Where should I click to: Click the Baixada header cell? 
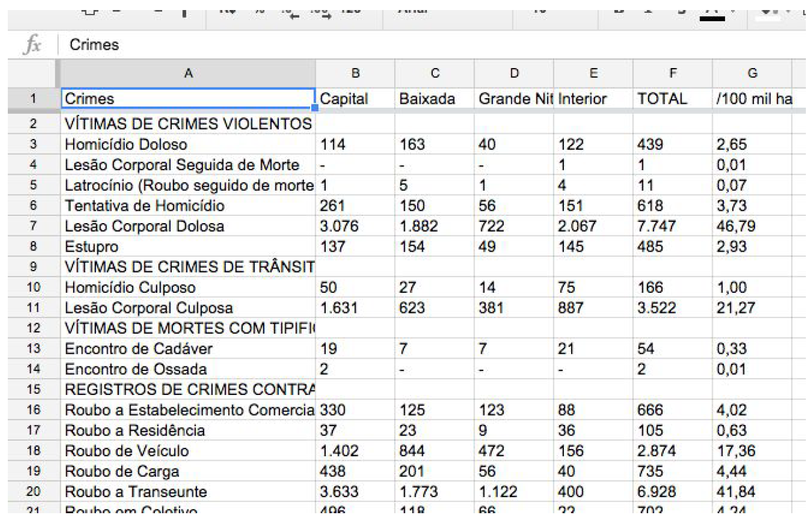pyautogui.click(x=434, y=99)
